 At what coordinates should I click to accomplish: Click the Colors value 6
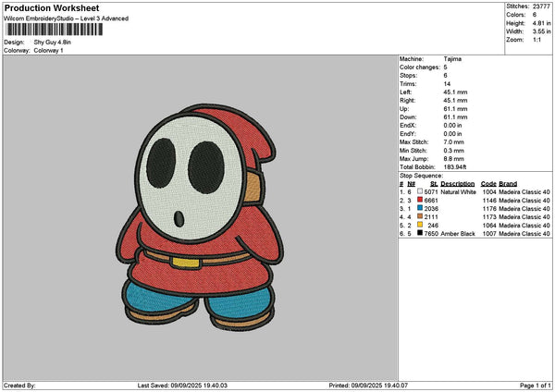pyautogui.click(x=535, y=15)
